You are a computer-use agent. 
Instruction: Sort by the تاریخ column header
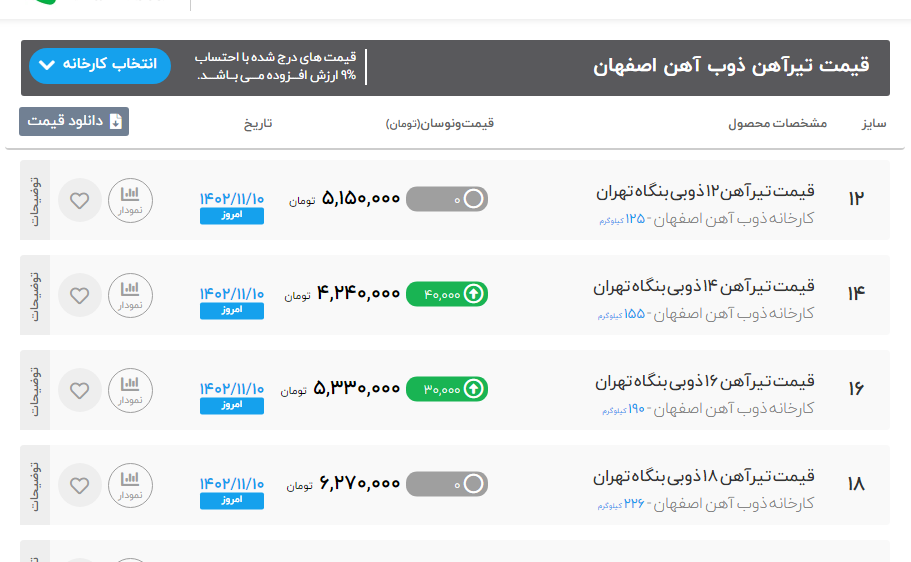(x=257, y=124)
